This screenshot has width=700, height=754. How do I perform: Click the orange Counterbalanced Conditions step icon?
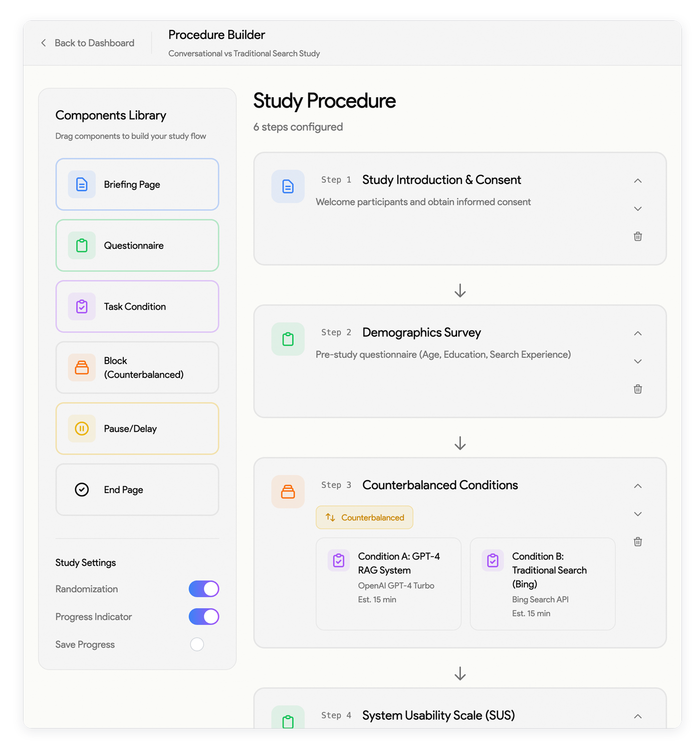[288, 492]
